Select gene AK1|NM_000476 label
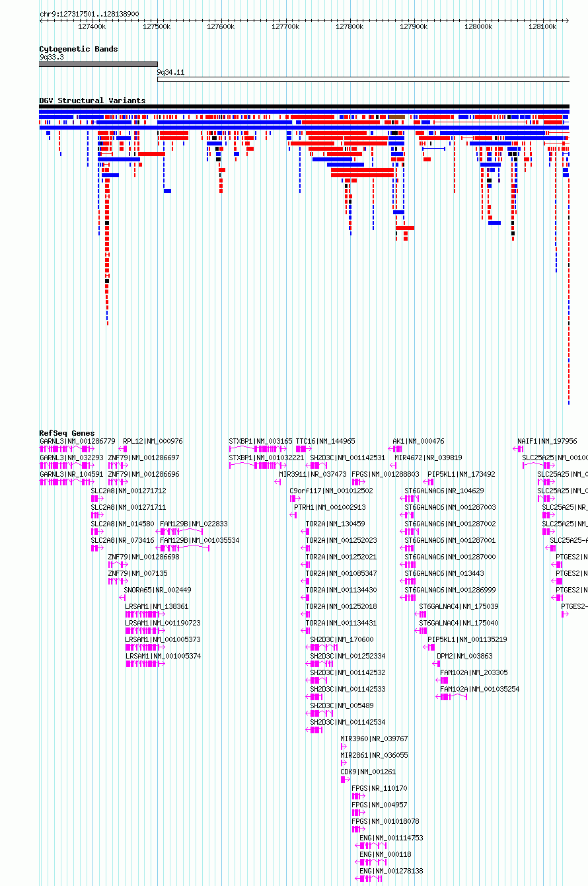588x886 pixels. (419, 441)
